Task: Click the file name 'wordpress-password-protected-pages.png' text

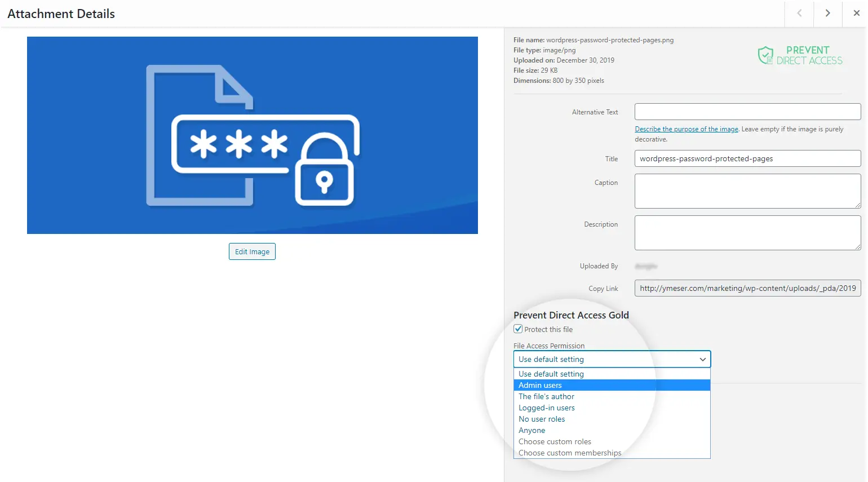Action: 610,40
